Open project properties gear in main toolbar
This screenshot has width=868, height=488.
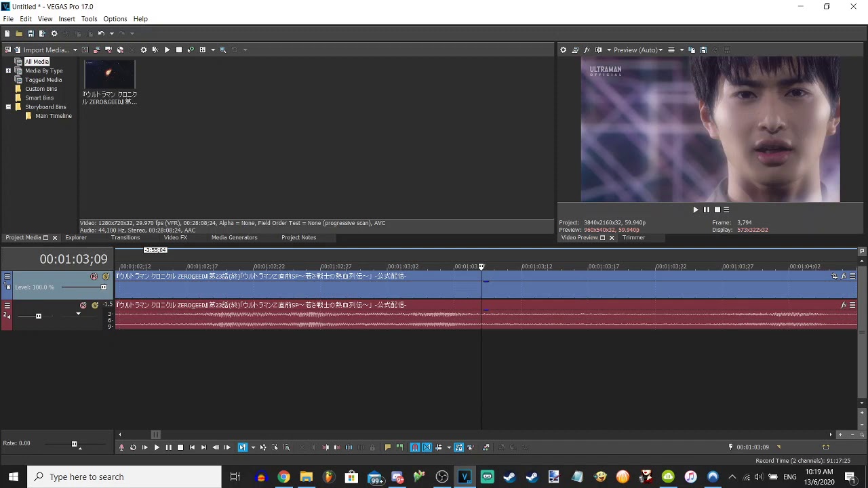(x=54, y=33)
